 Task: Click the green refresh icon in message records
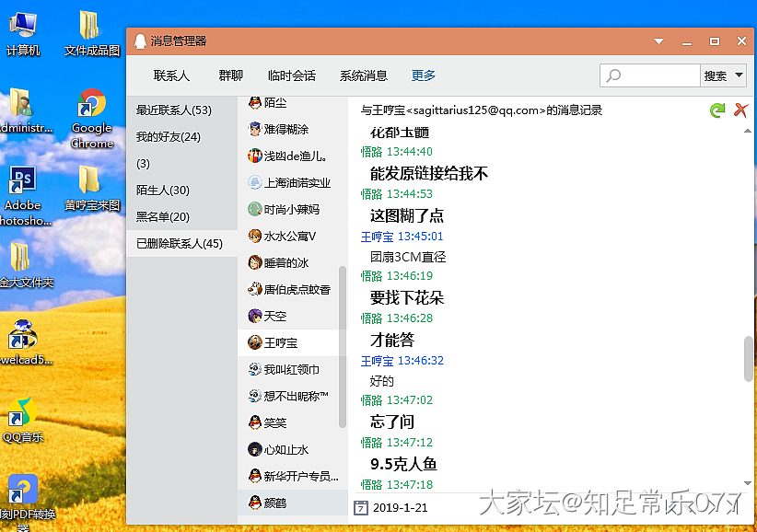pos(717,110)
